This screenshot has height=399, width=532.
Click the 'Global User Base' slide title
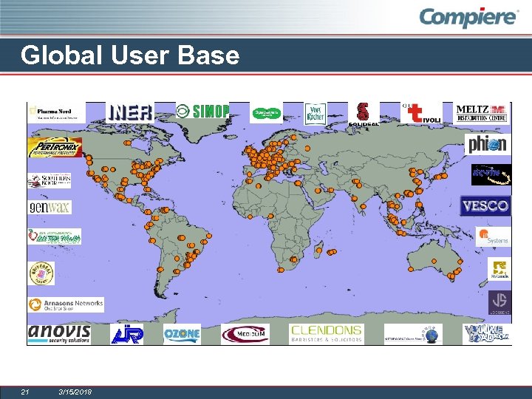(x=130, y=55)
